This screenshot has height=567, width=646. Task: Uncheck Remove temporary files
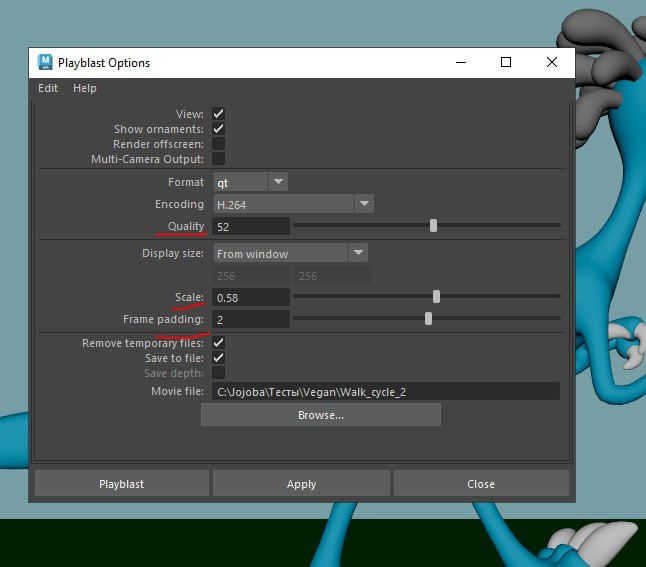coord(218,343)
